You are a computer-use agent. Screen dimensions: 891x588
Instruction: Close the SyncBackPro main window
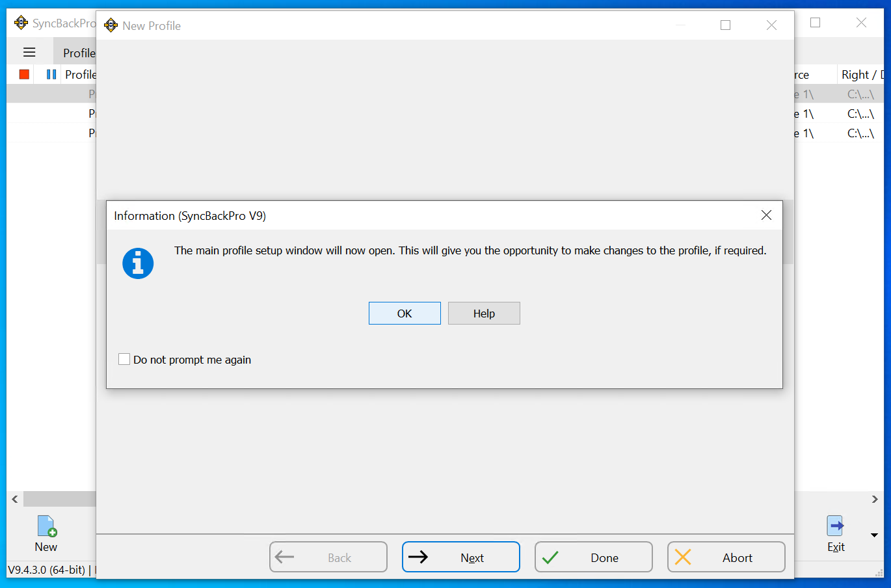coord(861,23)
